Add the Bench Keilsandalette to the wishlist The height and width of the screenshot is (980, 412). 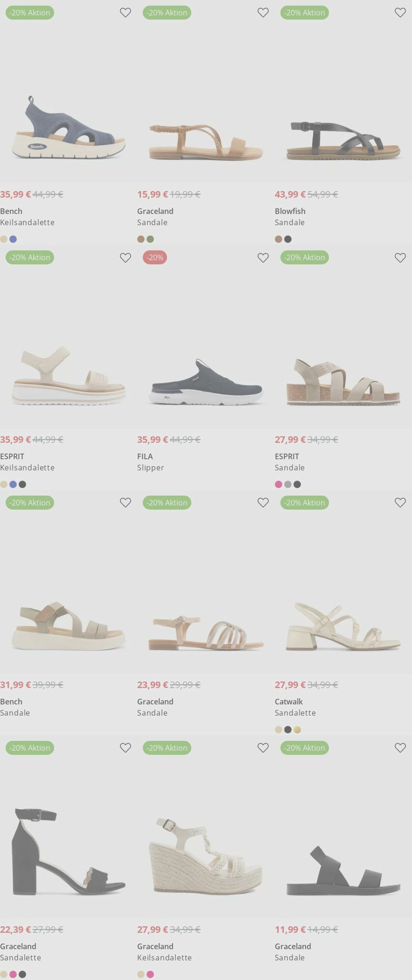click(126, 13)
